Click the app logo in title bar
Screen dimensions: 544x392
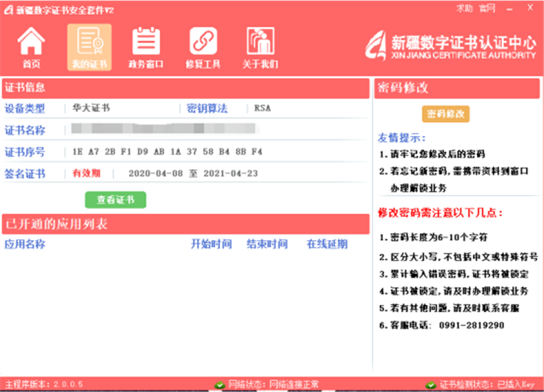8,8
